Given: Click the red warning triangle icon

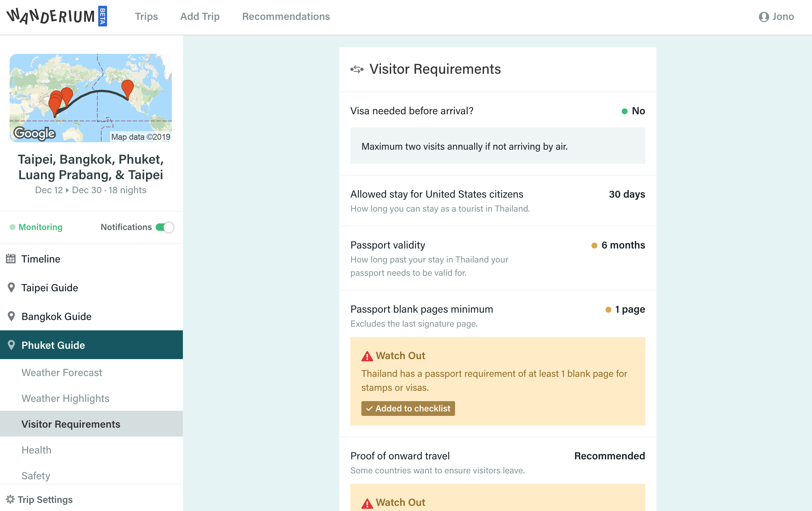Looking at the screenshot, I should coord(367,356).
